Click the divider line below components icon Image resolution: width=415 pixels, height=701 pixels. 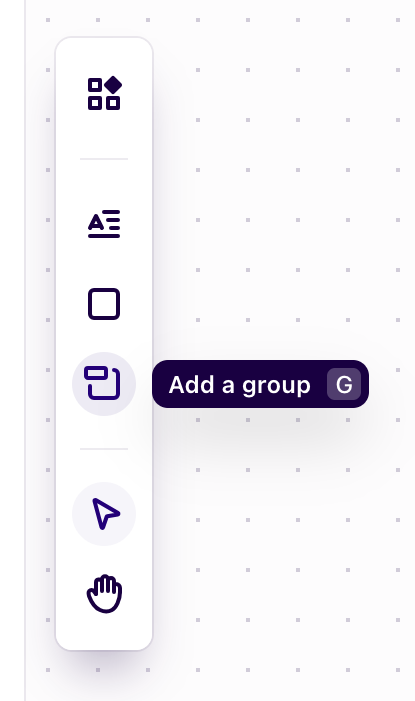click(104, 159)
